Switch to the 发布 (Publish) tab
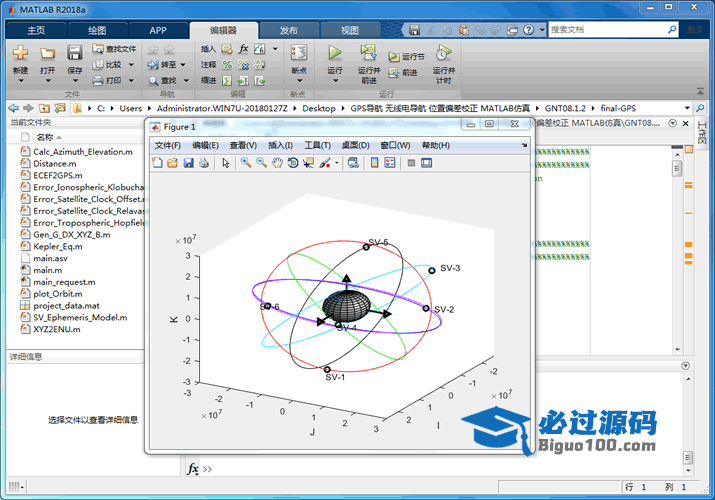The height and width of the screenshot is (500, 715). click(288, 30)
